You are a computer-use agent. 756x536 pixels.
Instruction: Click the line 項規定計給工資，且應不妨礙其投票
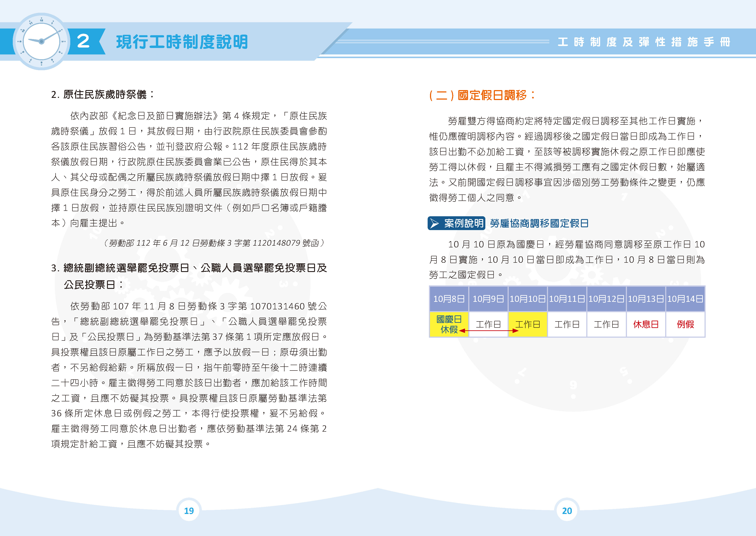(x=131, y=444)
